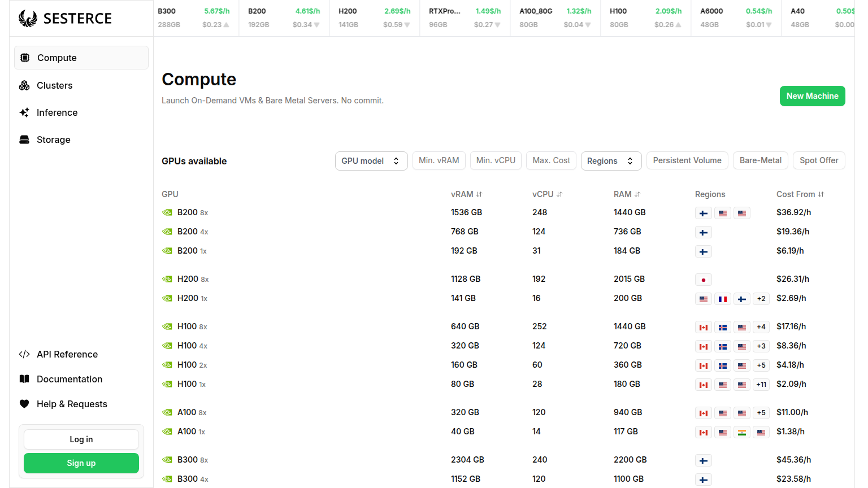
Task: Click the Min. vRAM filter field
Action: pyautogui.click(x=439, y=160)
